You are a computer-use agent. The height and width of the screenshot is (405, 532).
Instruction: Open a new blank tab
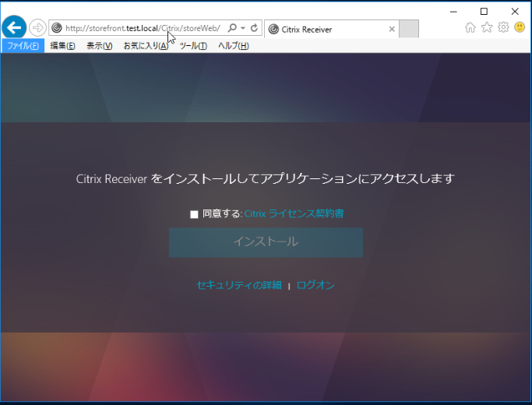[408, 29]
